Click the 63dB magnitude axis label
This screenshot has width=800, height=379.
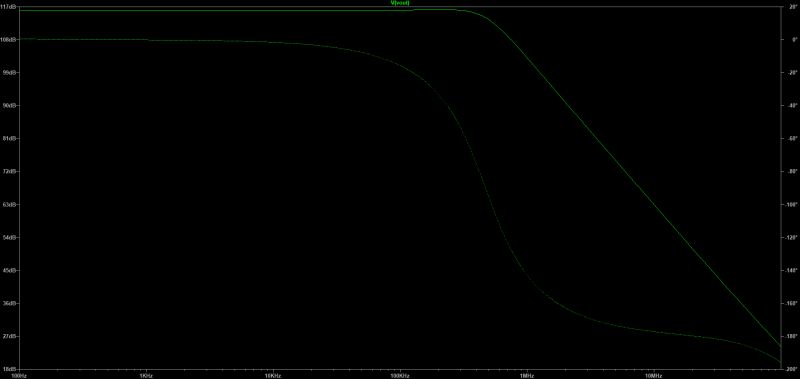coord(10,205)
